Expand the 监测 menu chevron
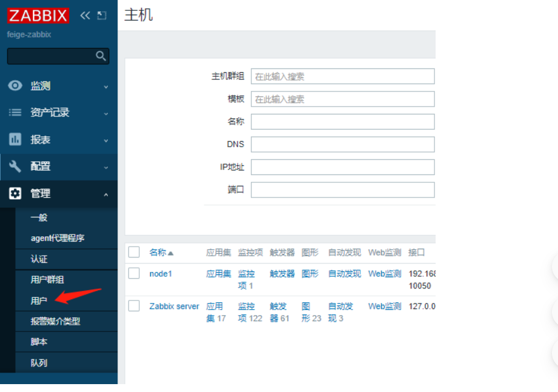 click(x=106, y=87)
